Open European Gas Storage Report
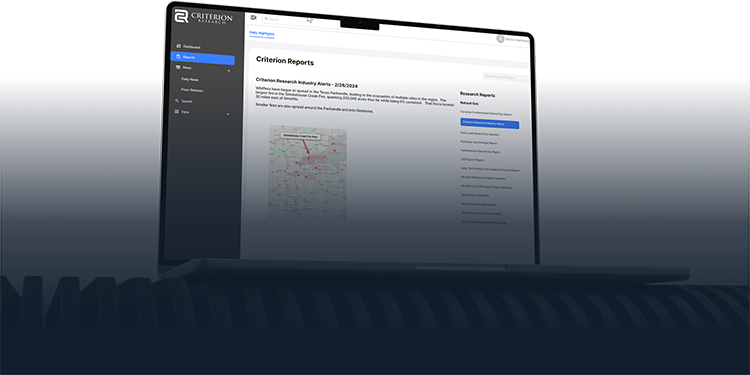Image resolution: width=750 pixels, height=375 pixels. point(479,143)
